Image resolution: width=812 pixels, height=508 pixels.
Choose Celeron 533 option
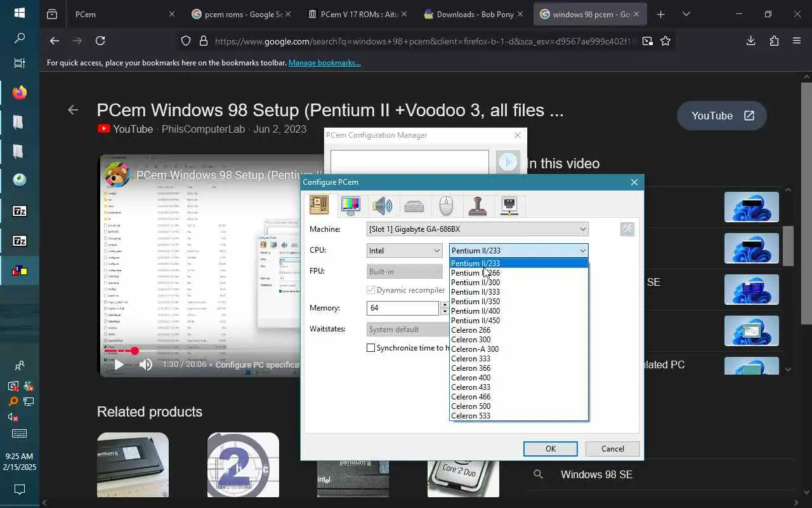pyautogui.click(x=519, y=416)
